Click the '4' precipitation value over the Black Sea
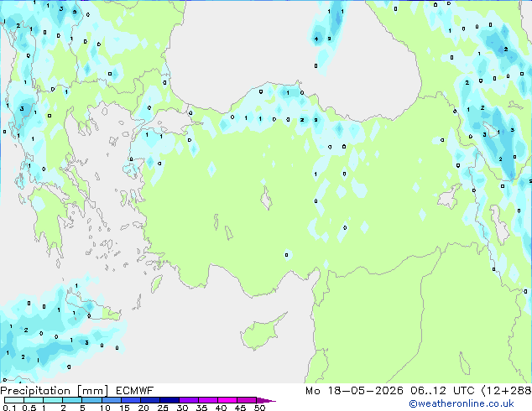 coord(316,39)
